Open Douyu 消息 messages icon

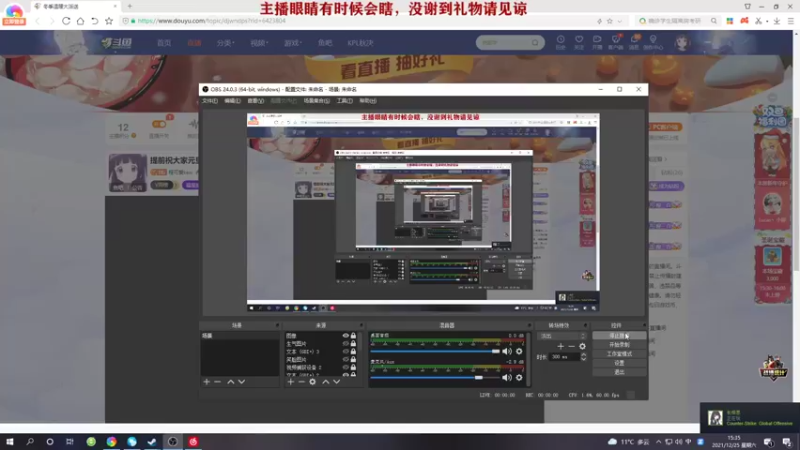coord(634,42)
